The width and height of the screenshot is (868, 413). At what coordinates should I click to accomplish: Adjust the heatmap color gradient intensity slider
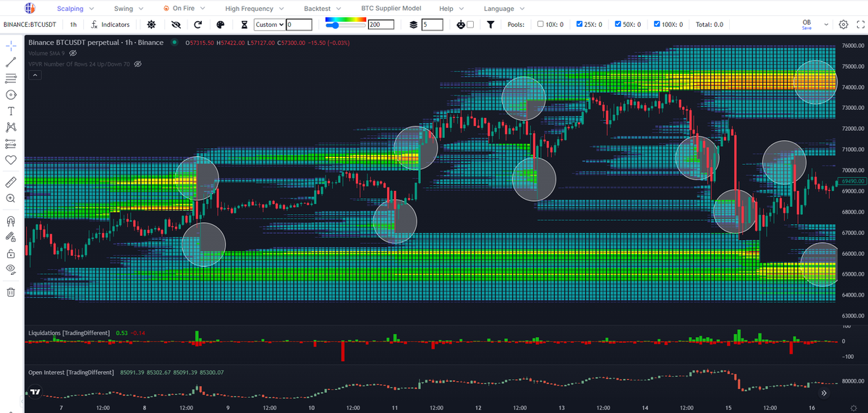pyautogui.click(x=346, y=25)
